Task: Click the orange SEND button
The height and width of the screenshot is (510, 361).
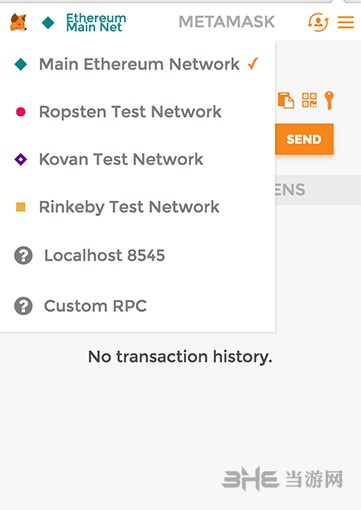Action: (x=304, y=139)
